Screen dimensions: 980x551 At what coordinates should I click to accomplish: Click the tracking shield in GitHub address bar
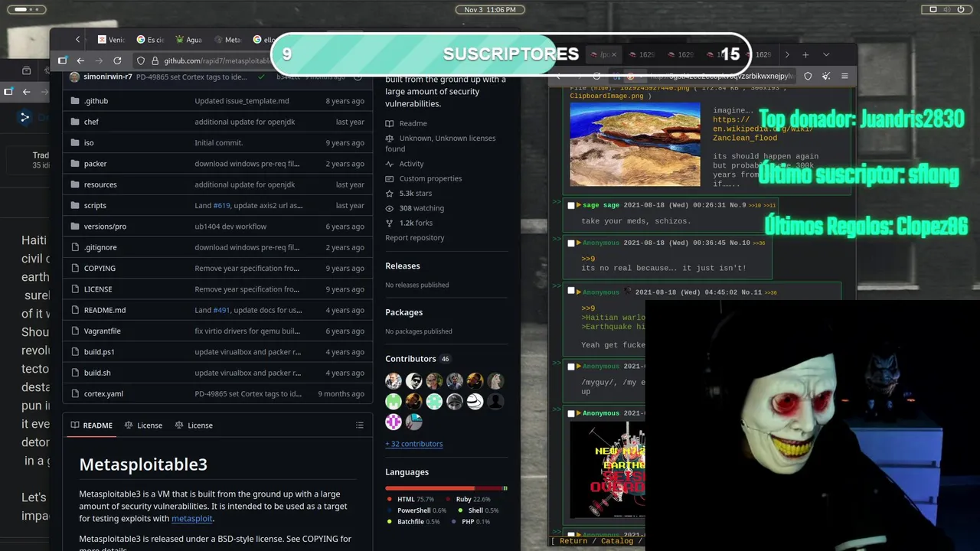coord(142,60)
